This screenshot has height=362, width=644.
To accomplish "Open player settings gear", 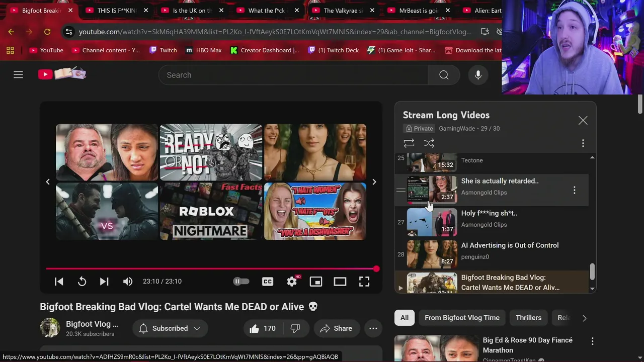I will pos(292,282).
